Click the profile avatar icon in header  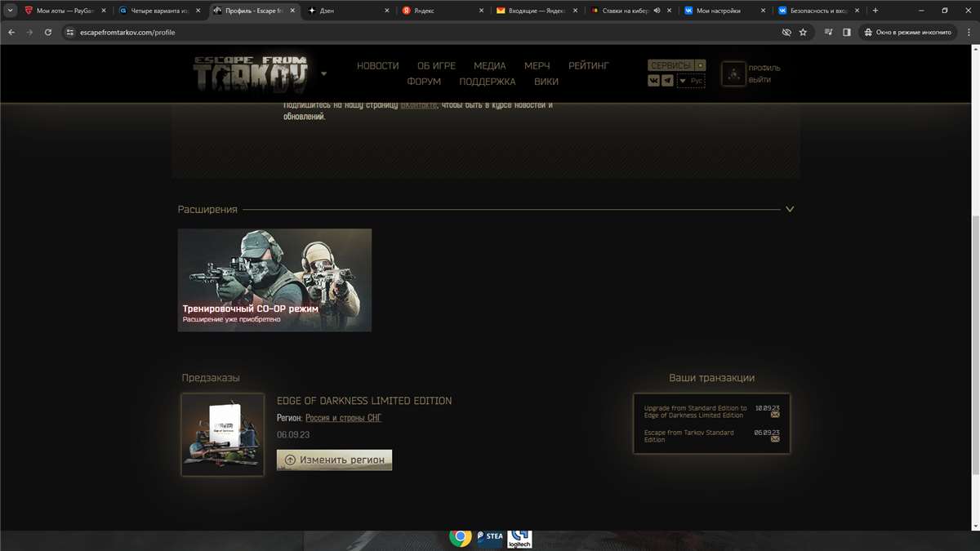coord(733,74)
